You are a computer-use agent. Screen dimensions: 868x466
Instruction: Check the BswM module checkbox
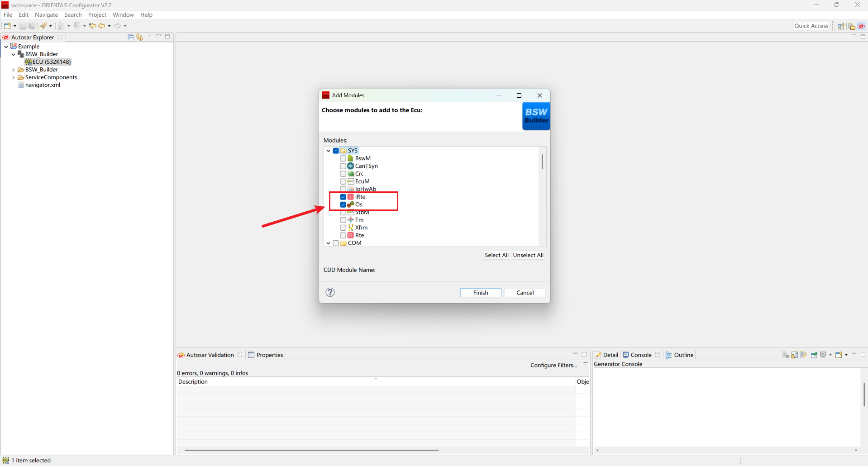click(x=343, y=158)
